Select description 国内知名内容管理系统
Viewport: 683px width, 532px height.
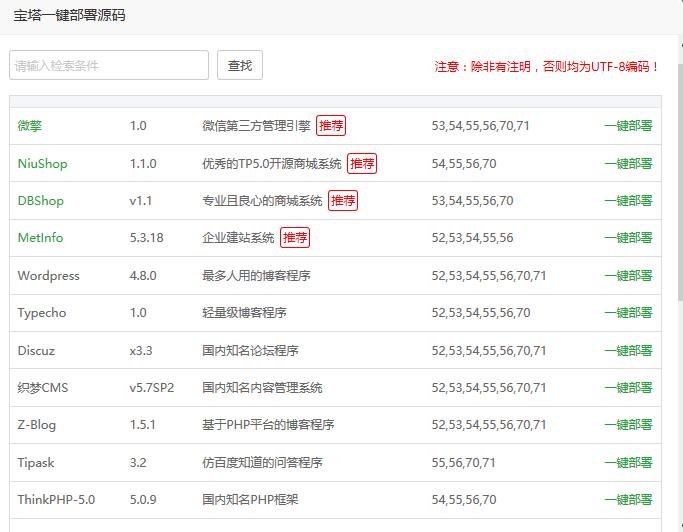click(x=262, y=388)
